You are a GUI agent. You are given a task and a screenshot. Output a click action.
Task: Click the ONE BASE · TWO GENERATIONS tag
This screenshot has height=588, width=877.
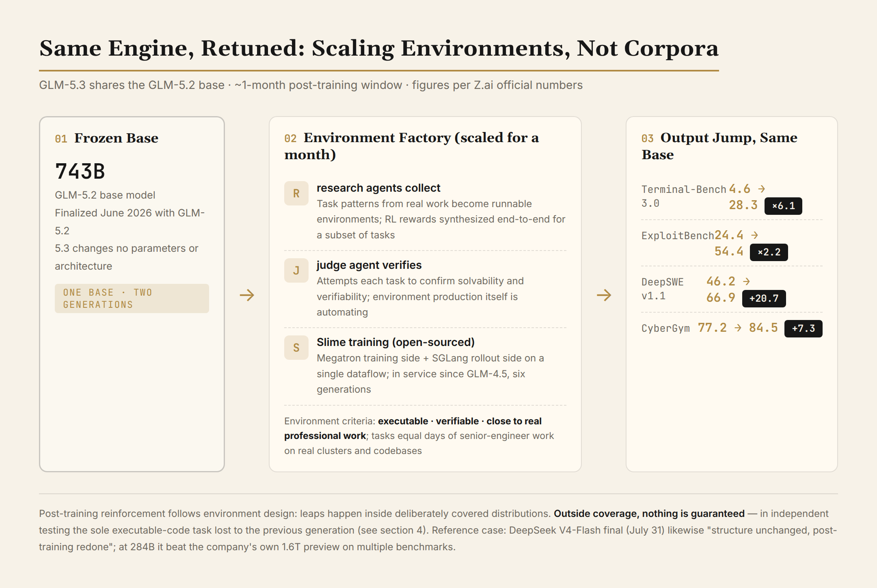pyautogui.click(x=132, y=298)
